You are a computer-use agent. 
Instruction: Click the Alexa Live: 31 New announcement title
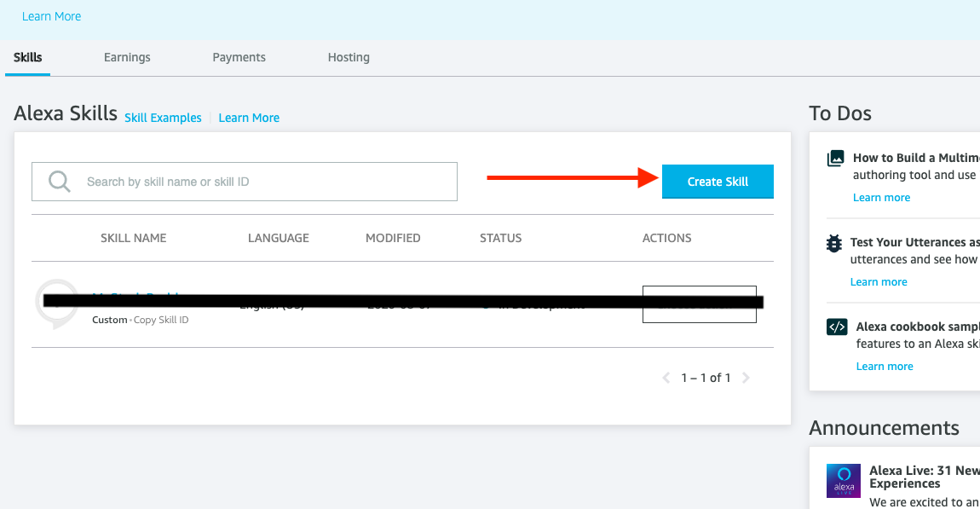(x=925, y=477)
